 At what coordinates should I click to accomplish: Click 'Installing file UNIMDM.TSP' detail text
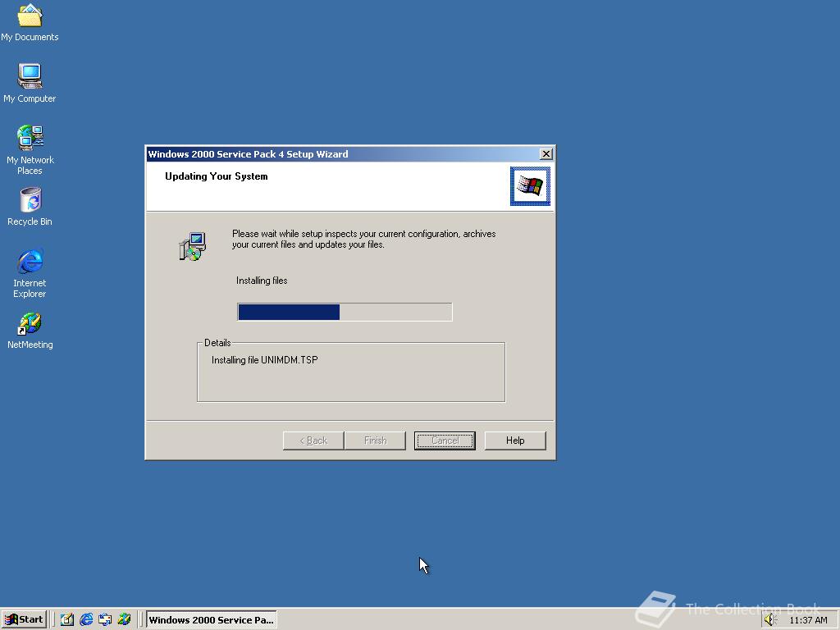click(x=265, y=360)
